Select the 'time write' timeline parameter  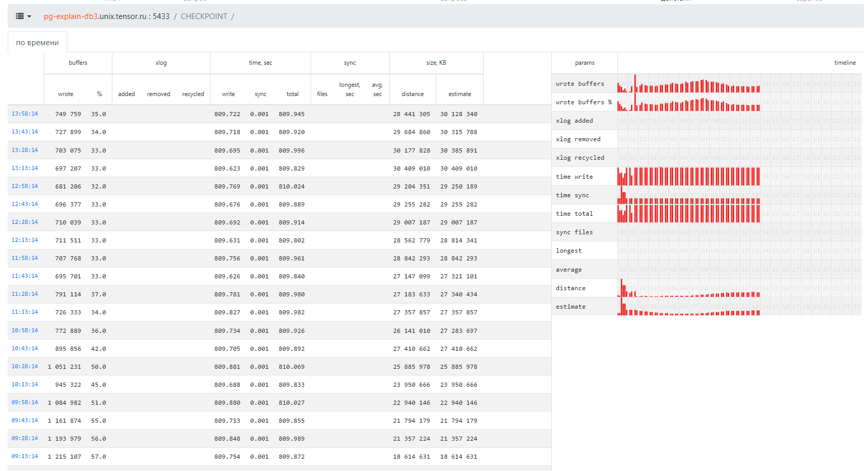(x=574, y=177)
